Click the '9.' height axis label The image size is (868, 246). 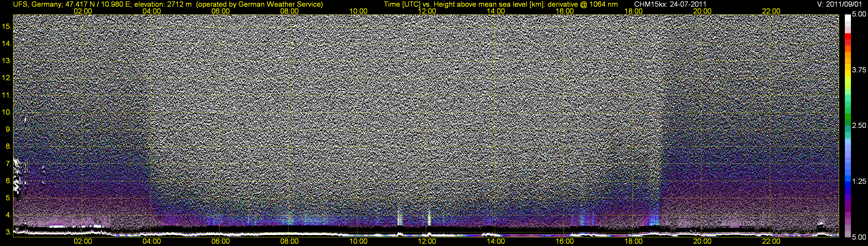click(x=8, y=130)
